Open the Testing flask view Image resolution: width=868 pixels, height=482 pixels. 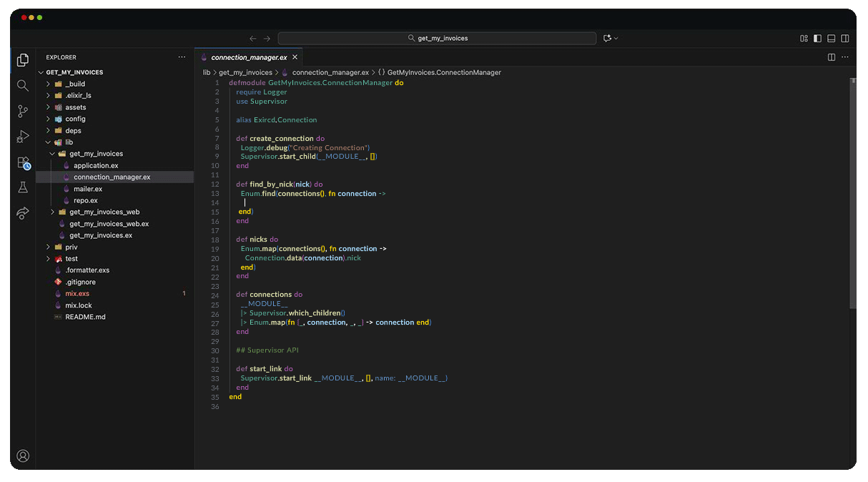click(23, 187)
